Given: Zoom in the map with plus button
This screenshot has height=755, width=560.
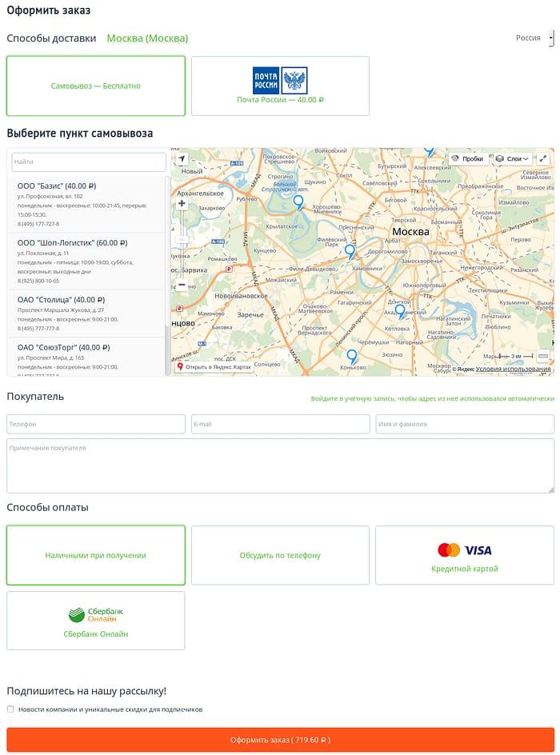Looking at the screenshot, I should coord(182,204).
